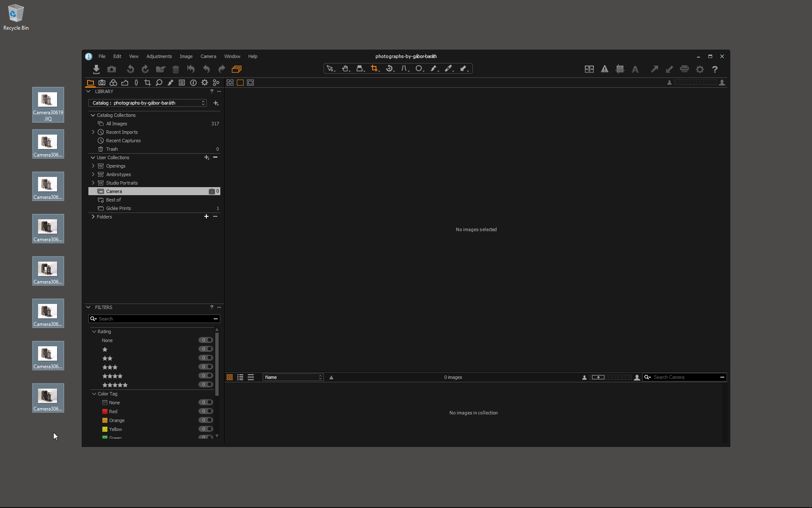Click the rotate clockwise arrow icon

click(x=145, y=69)
